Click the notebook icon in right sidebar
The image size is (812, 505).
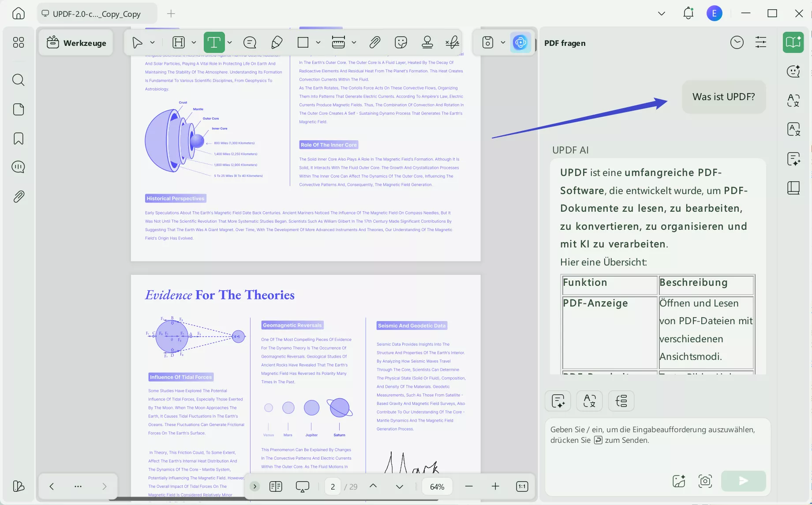[x=793, y=188]
